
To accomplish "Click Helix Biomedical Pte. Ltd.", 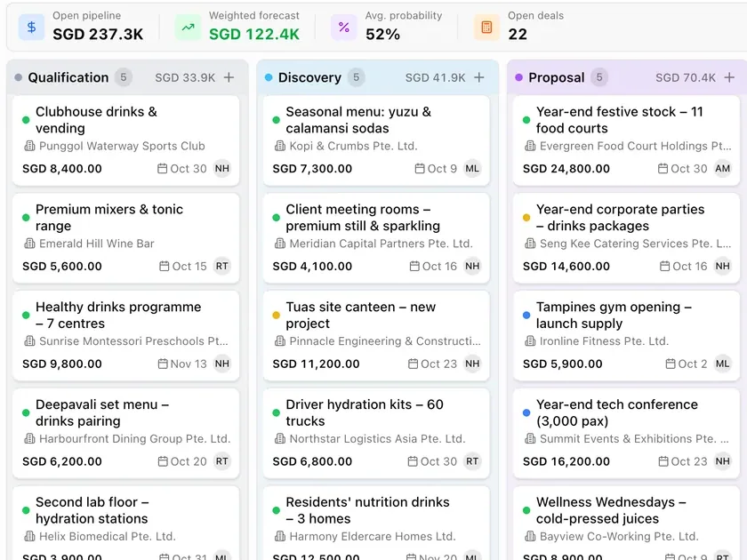I will pos(108,536).
